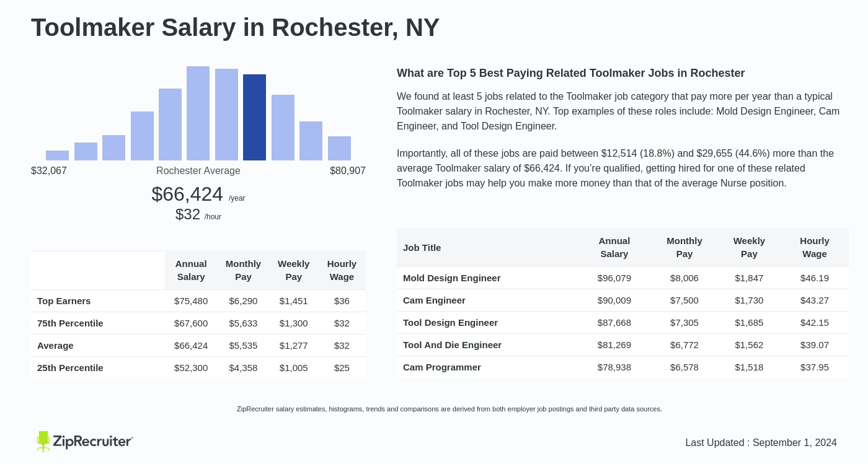Click the Mold Design Engineer job title

(x=451, y=278)
